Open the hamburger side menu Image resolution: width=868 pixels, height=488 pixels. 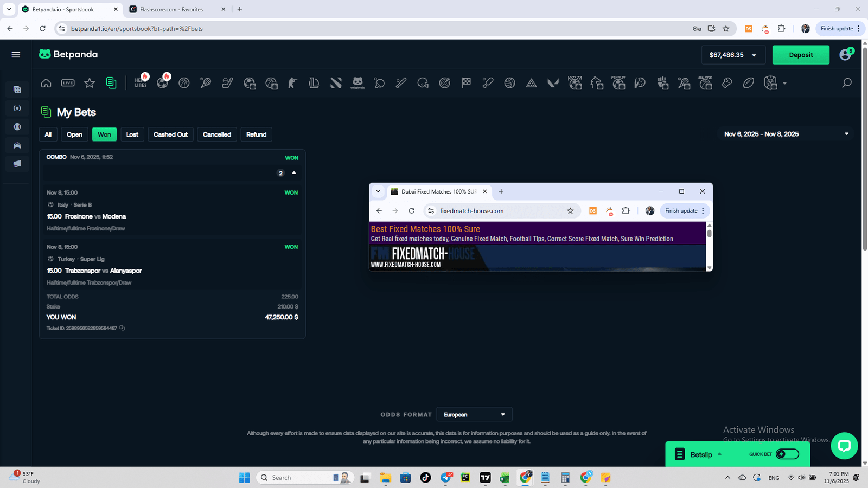[x=16, y=55]
